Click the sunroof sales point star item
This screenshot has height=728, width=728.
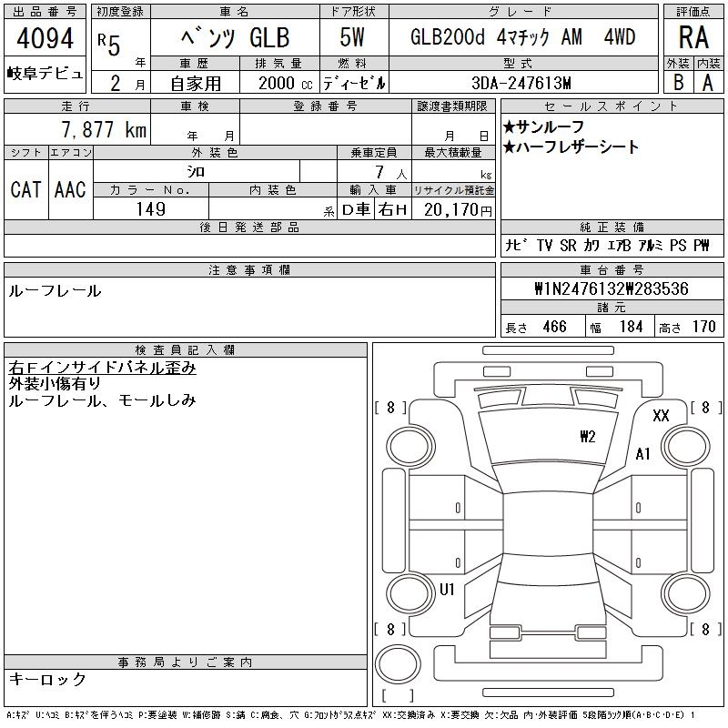(x=544, y=127)
